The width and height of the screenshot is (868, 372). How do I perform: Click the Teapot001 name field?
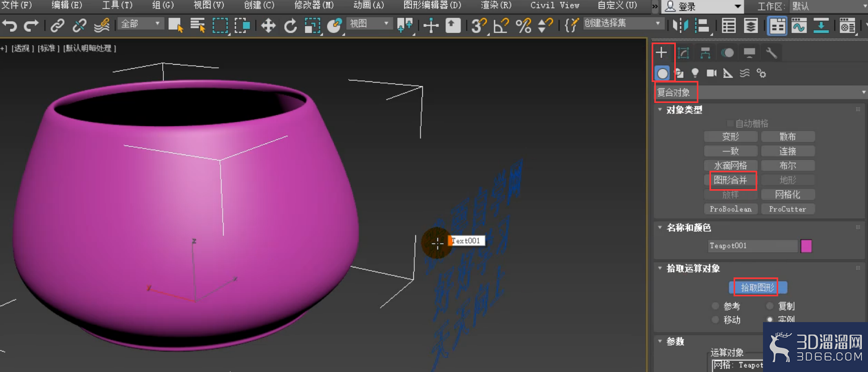(752, 246)
